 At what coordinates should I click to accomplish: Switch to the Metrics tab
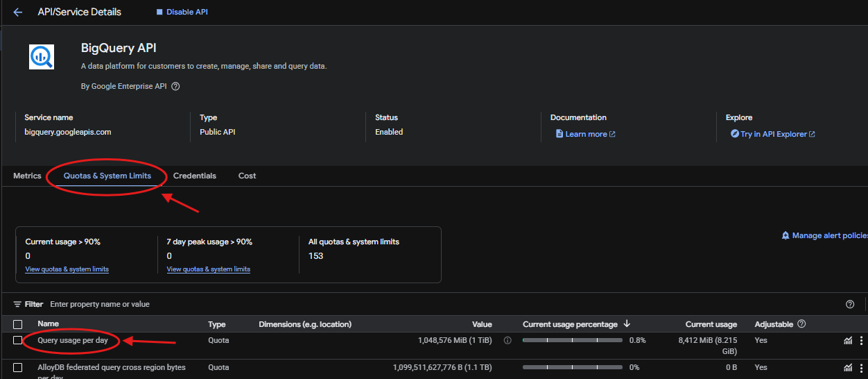tap(27, 176)
